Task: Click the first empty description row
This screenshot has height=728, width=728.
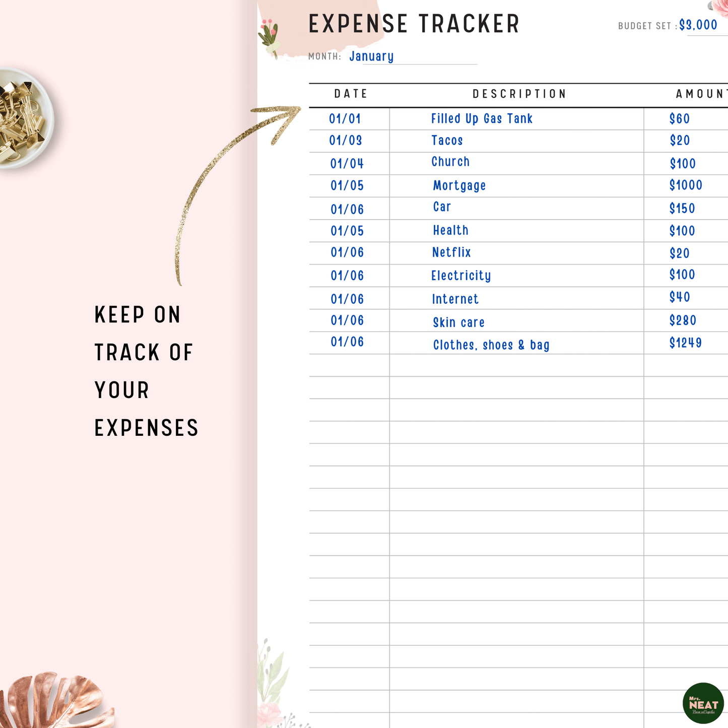Action: (x=516, y=365)
